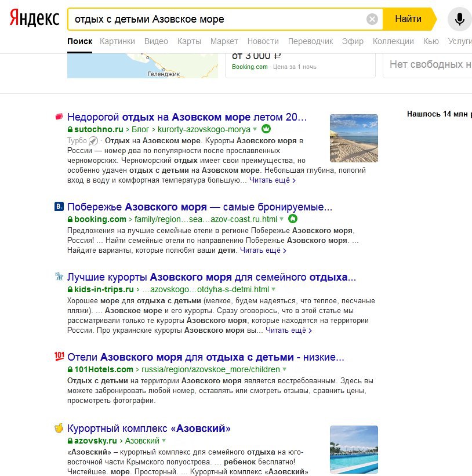472x476 pixels.
Task: Open pool thumbnail of Азовский result
Action: tap(354, 449)
